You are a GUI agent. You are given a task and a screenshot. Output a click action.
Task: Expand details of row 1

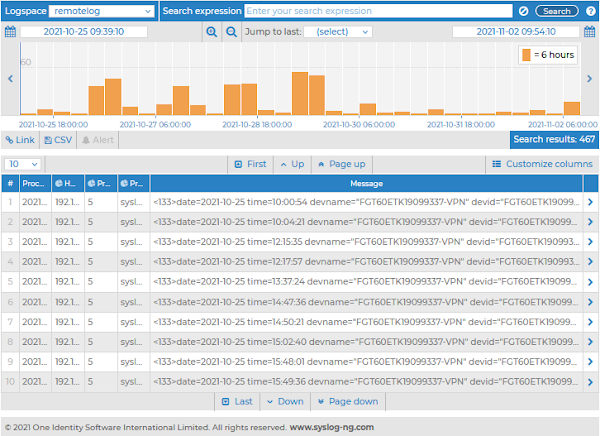tap(590, 202)
